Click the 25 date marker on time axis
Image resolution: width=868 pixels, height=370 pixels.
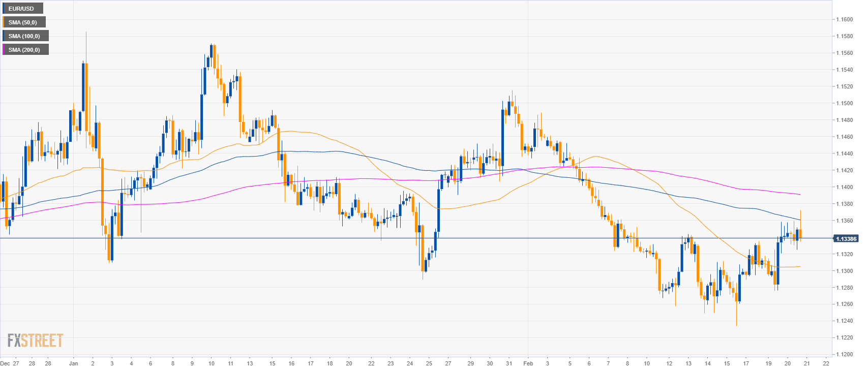[429, 363]
